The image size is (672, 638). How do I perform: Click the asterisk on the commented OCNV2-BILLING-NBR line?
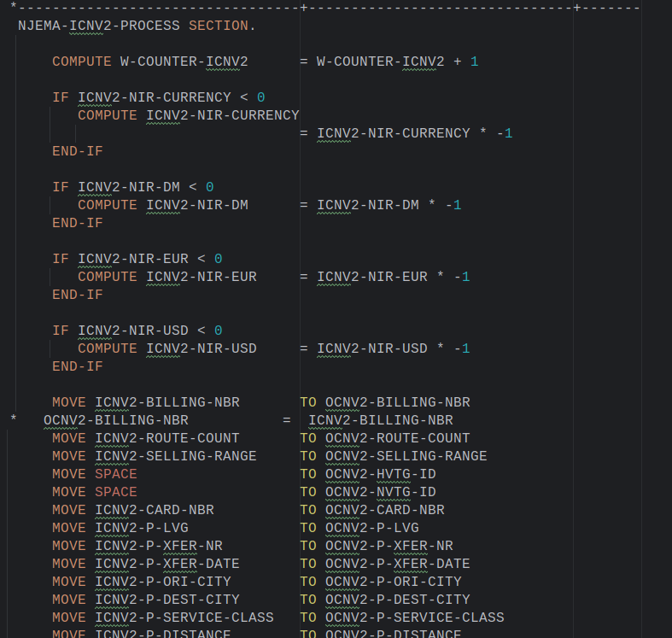click(14, 420)
